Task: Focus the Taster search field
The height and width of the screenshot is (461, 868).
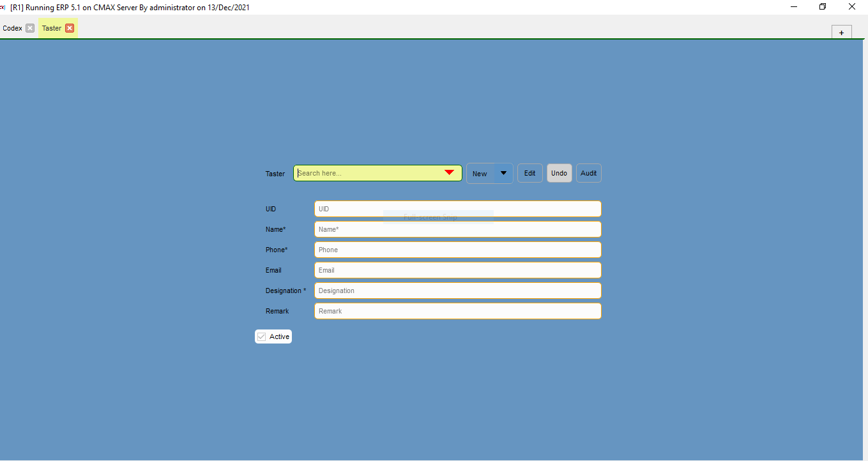Action: coord(367,173)
